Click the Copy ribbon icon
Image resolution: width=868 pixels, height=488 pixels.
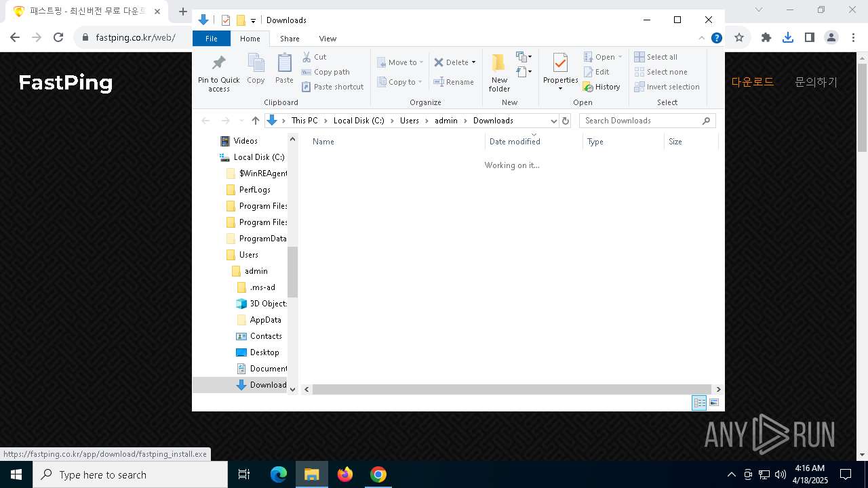coord(256,63)
